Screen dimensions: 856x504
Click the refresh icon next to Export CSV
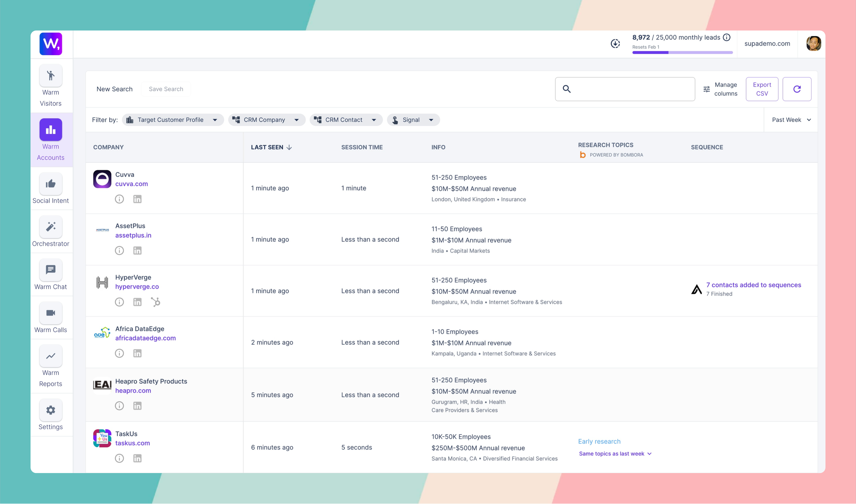tap(797, 89)
